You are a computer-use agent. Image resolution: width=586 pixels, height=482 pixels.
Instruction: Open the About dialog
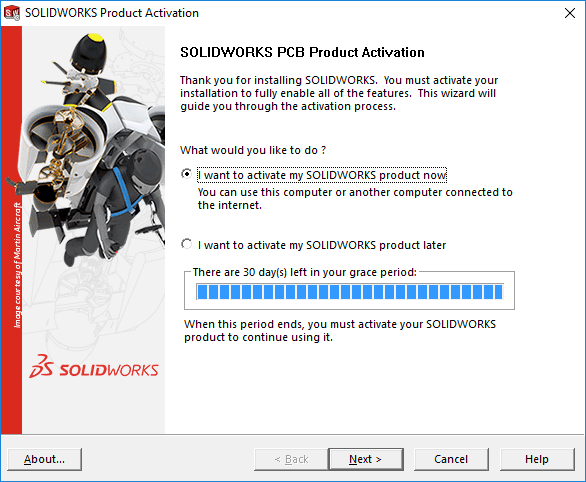tap(44, 459)
